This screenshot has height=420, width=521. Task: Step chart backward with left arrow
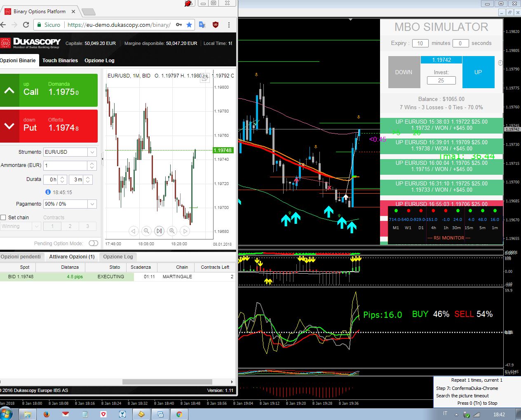(x=133, y=231)
